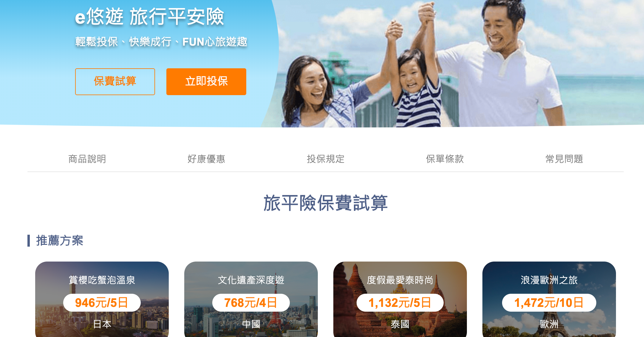Click the e悠遊 旅行平安險 banner title
Screen dimensions: 644x337
[149, 17]
